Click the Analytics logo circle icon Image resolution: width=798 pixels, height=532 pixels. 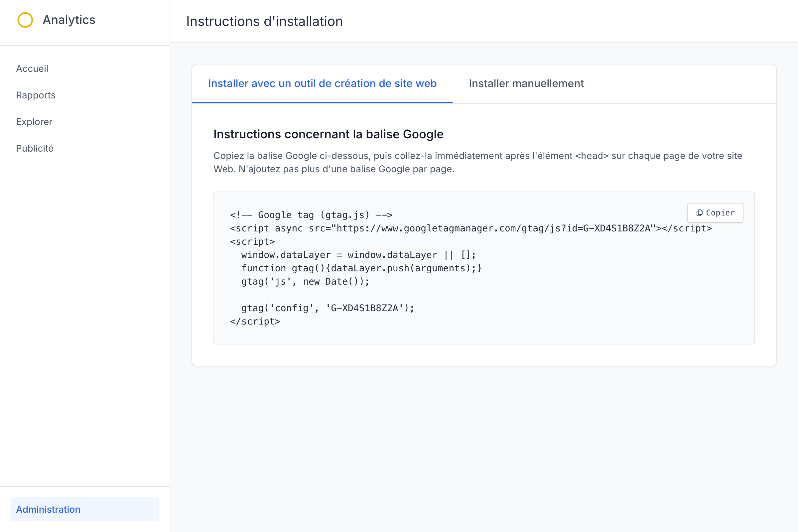(x=25, y=20)
